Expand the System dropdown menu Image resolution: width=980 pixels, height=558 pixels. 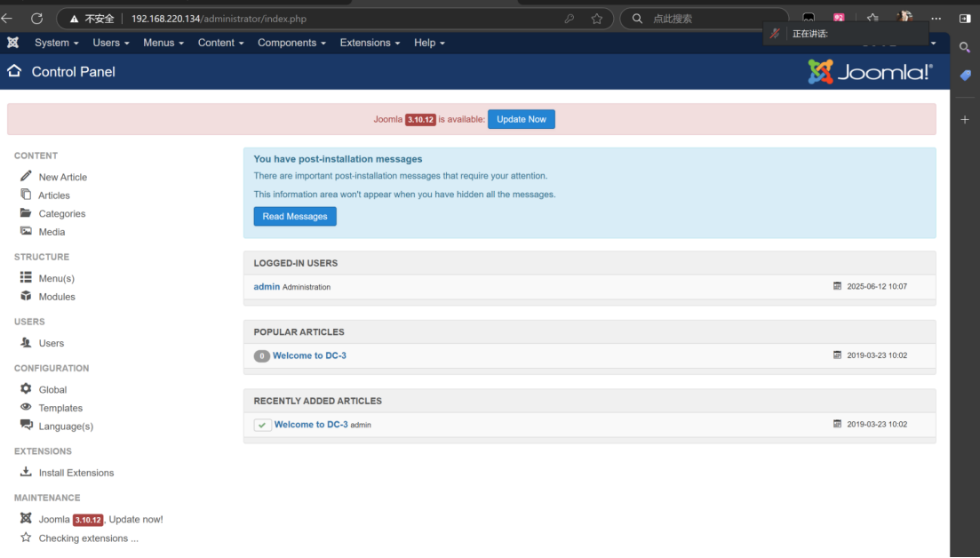(x=56, y=43)
